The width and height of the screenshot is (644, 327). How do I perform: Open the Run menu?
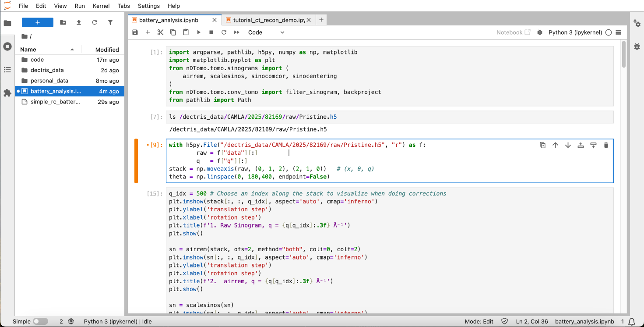coord(80,6)
